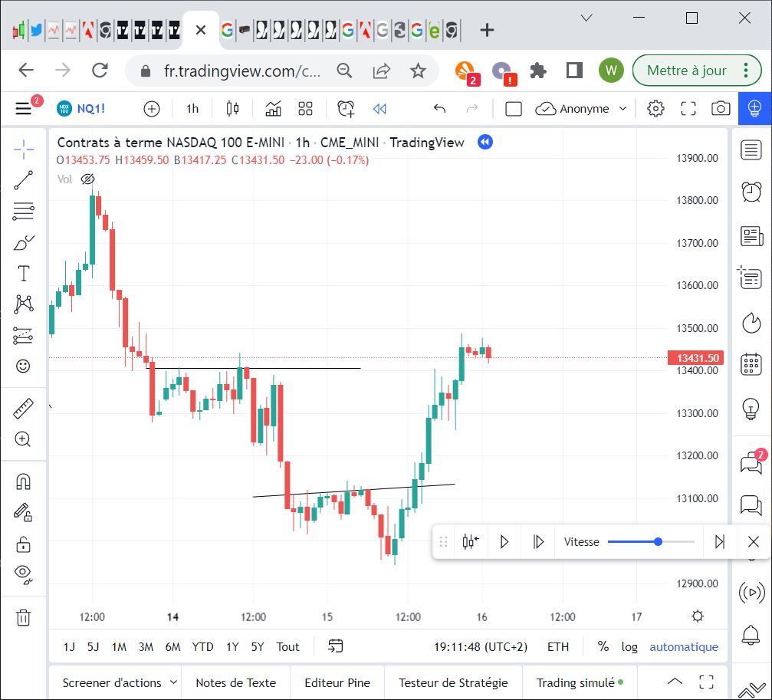Open the alerts clock panel
The image size is (772, 700).
pos(751,192)
